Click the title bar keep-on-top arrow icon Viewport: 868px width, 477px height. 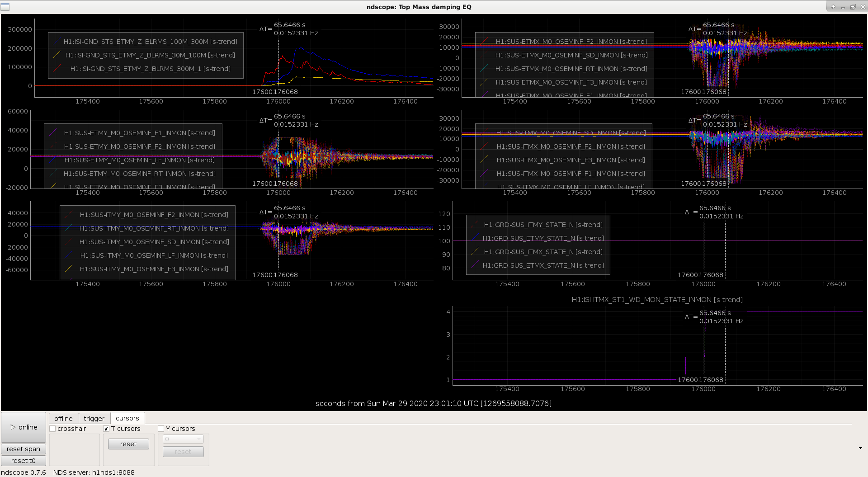coord(833,7)
